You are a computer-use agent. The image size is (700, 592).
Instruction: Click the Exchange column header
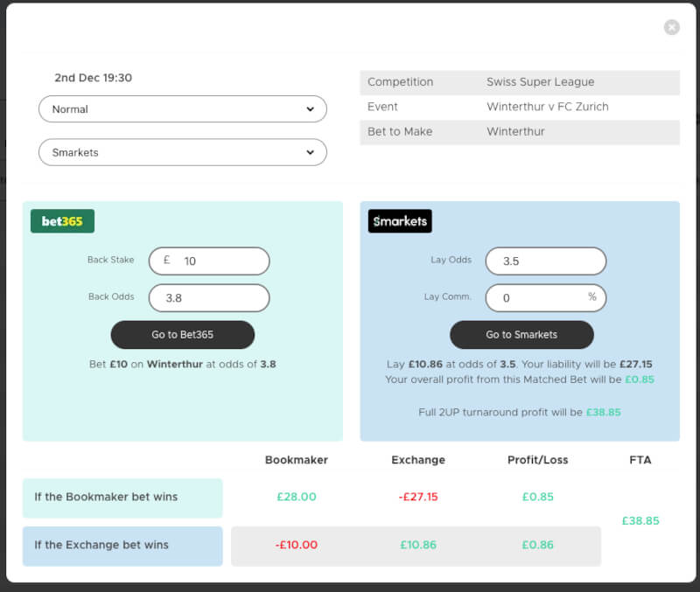[x=418, y=460]
